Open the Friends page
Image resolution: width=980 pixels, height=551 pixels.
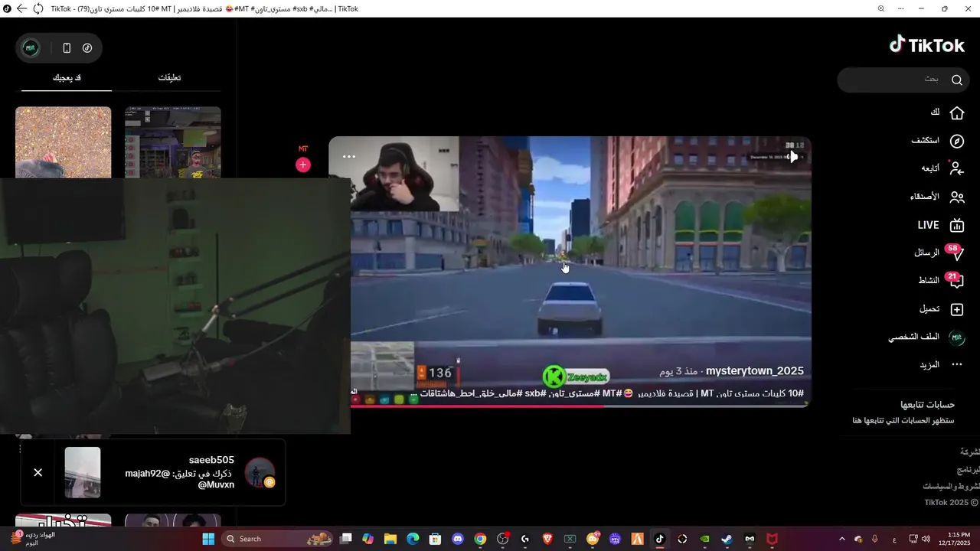pyautogui.click(x=936, y=197)
